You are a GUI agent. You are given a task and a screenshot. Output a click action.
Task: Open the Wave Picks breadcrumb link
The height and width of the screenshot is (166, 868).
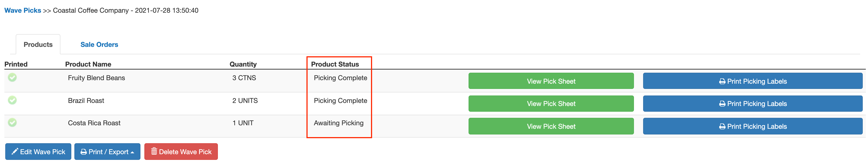point(23,11)
